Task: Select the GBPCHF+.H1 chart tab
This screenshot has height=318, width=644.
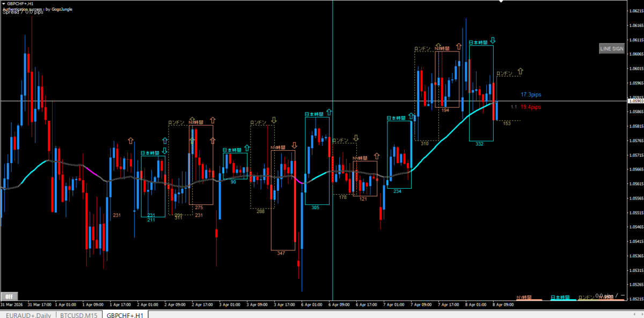Action: tap(125, 315)
